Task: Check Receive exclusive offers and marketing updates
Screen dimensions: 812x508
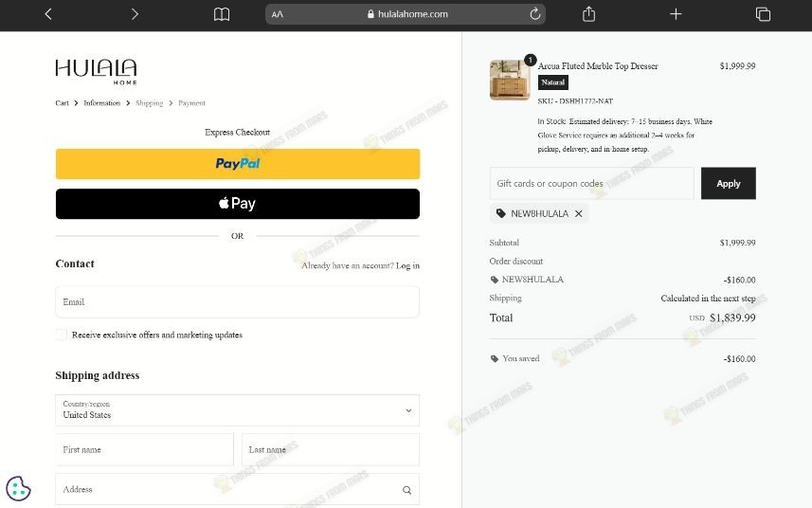Action: click(61, 335)
